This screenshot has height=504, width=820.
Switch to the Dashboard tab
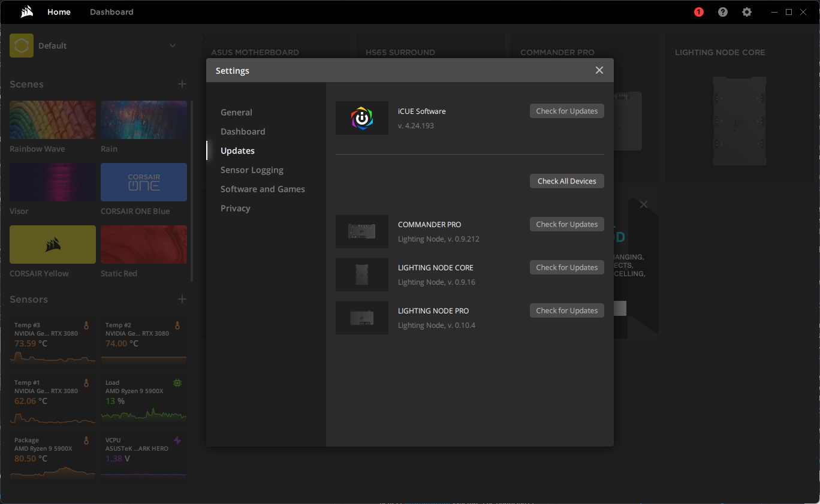(111, 12)
